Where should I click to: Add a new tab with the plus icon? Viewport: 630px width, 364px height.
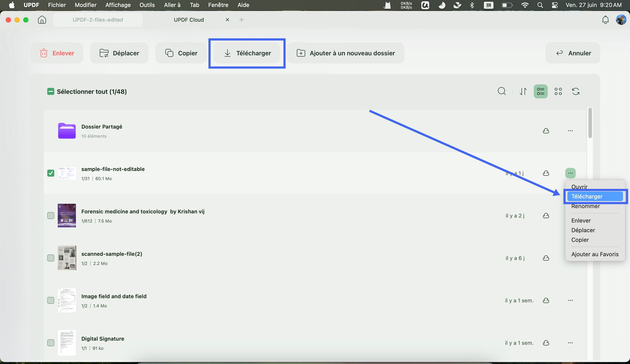click(x=241, y=20)
